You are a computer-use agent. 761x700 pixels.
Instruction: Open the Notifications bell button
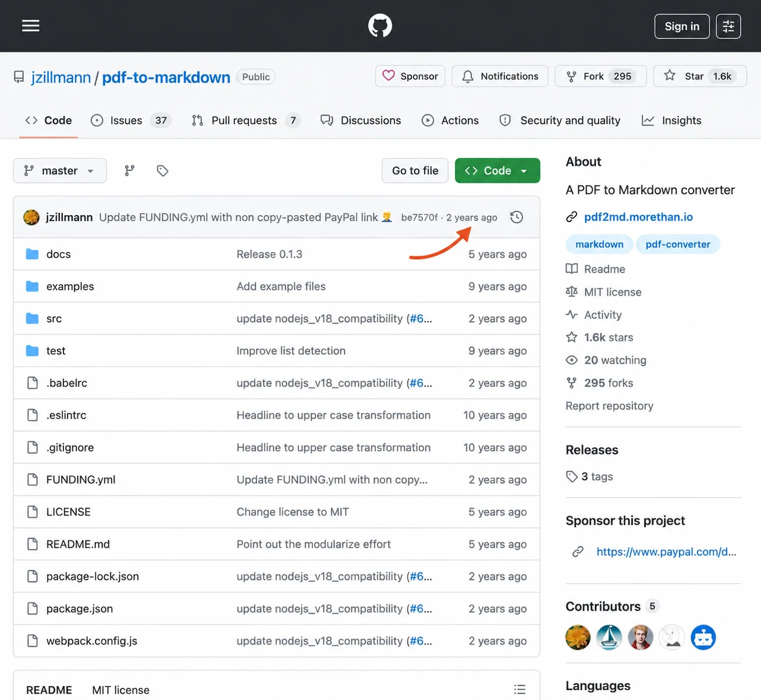(x=500, y=76)
